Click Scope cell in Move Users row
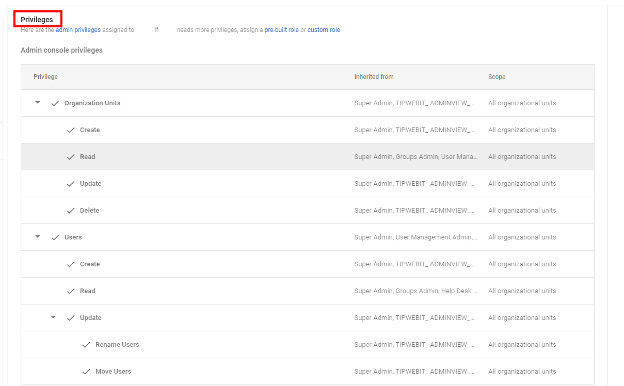The image size is (624, 386). [522, 372]
